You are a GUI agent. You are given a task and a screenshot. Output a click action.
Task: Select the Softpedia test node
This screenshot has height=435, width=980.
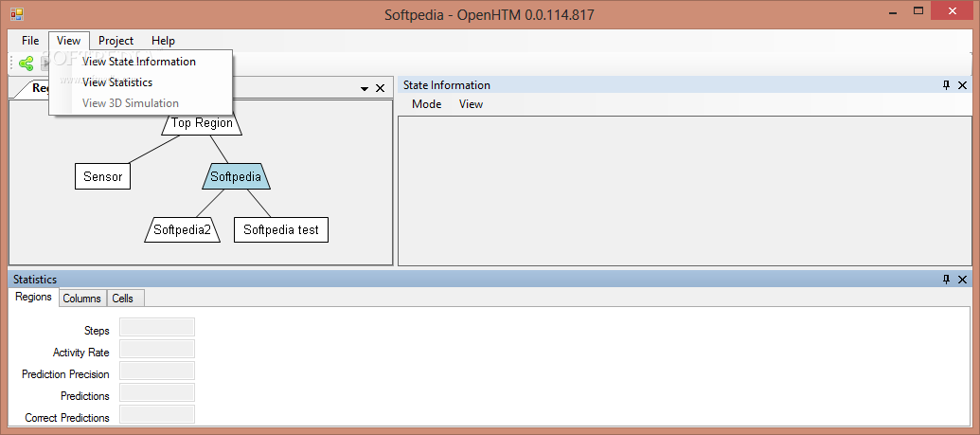point(281,229)
